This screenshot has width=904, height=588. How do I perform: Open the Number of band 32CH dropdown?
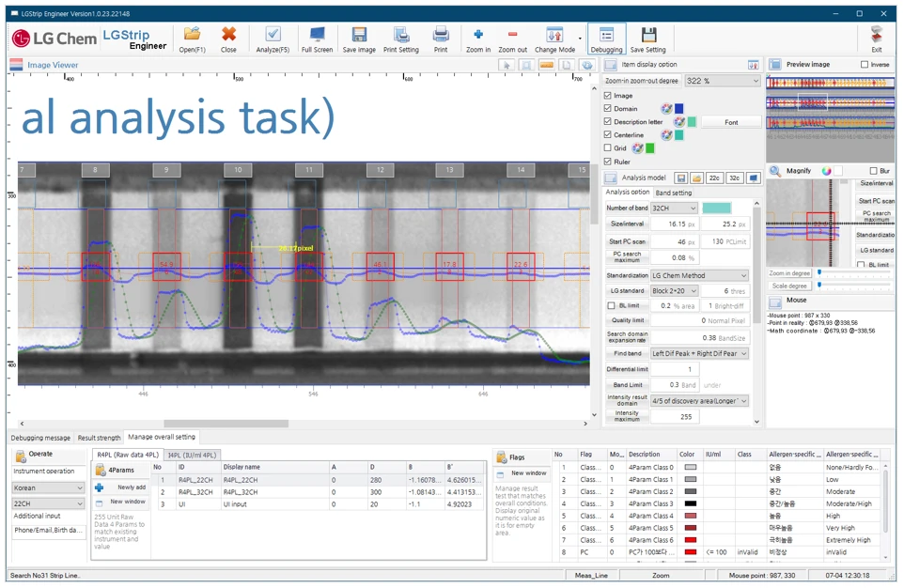674,209
